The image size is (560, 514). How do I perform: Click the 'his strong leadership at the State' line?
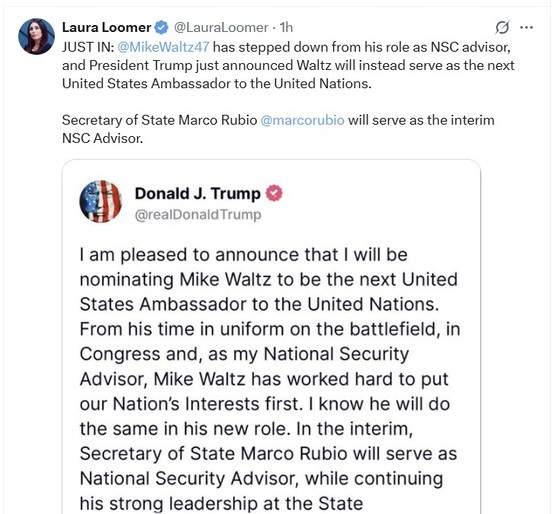click(221, 503)
